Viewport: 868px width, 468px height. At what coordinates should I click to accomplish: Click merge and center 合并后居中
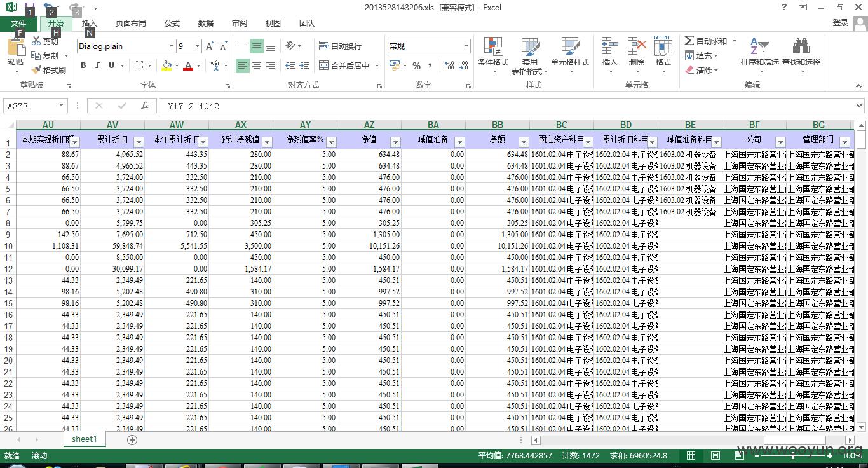coord(344,65)
